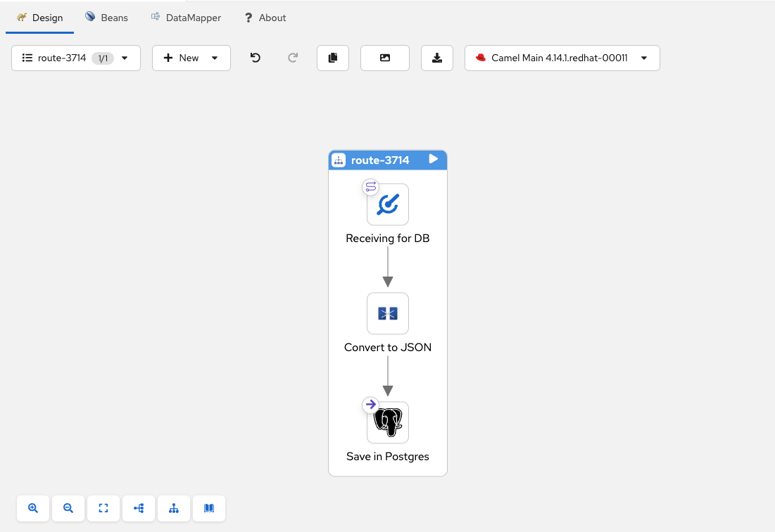The image size is (775, 532).
Task: Click Fit to Screen icon
Action: pos(103,508)
